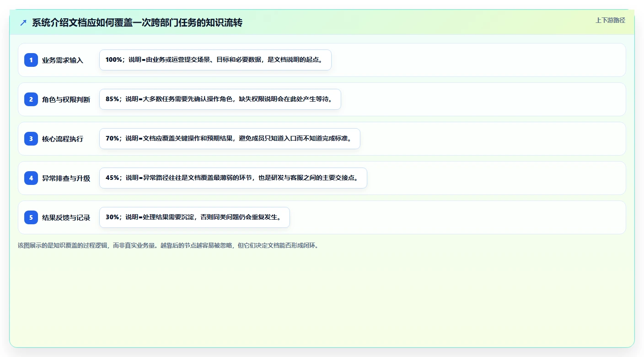644x357 pixels.
Task: Click the title 系统介绍文档应如何覆盖一次跨部门任务的知识流转
Action: coord(137,23)
